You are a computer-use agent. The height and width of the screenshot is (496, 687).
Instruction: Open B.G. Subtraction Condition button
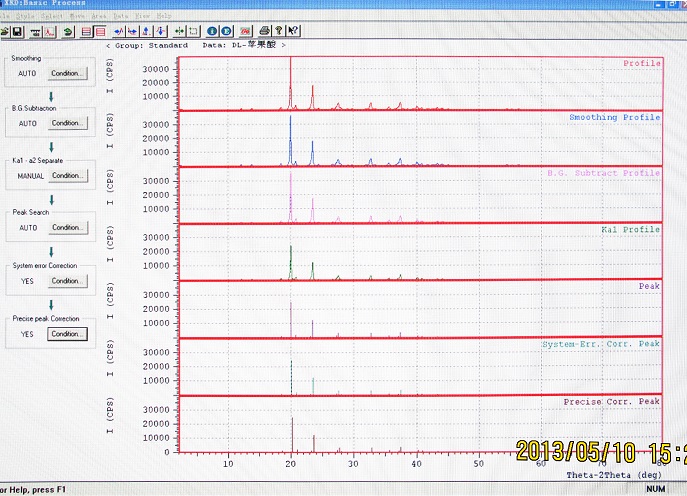pyautogui.click(x=67, y=123)
